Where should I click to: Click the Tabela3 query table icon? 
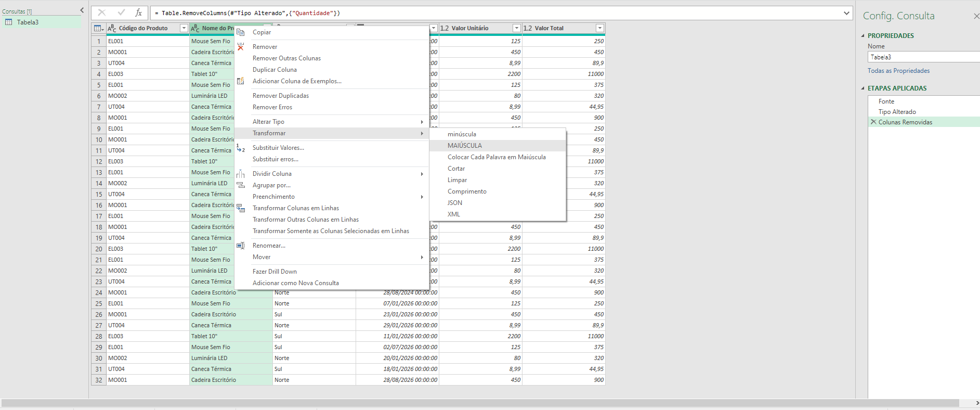point(9,22)
